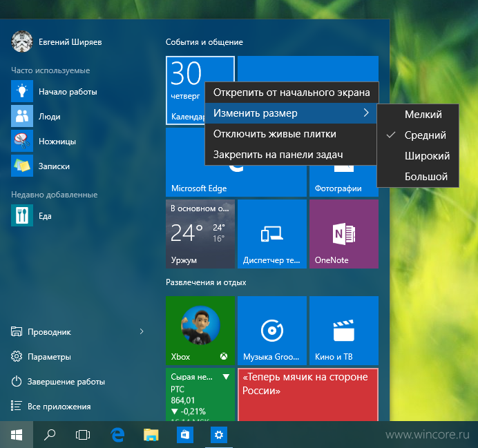
Task: Launch the Люди people icon
Action: click(22, 116)
